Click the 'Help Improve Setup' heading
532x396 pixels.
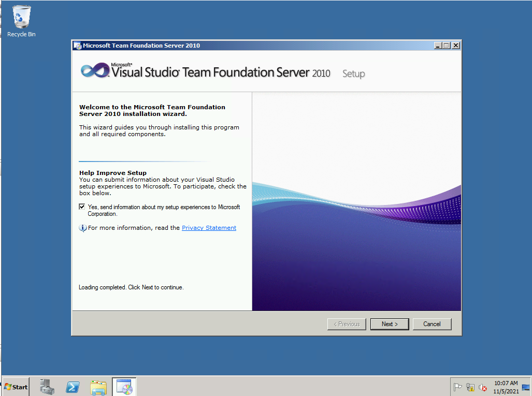click(113, 173)
